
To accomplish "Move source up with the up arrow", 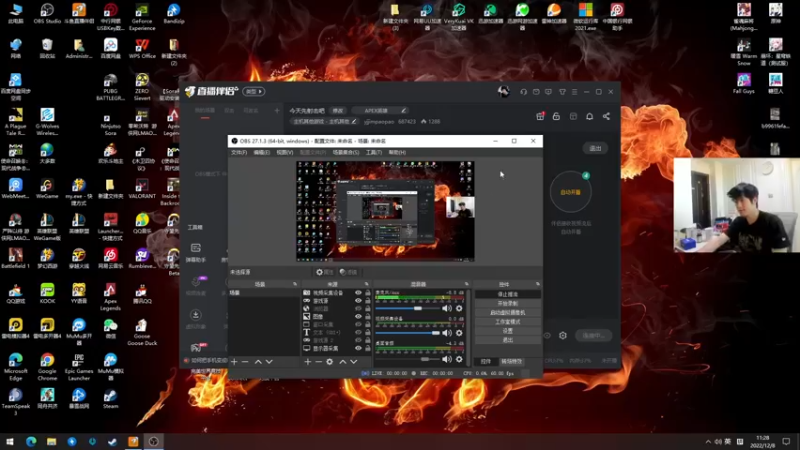I will tap(343, 362).
